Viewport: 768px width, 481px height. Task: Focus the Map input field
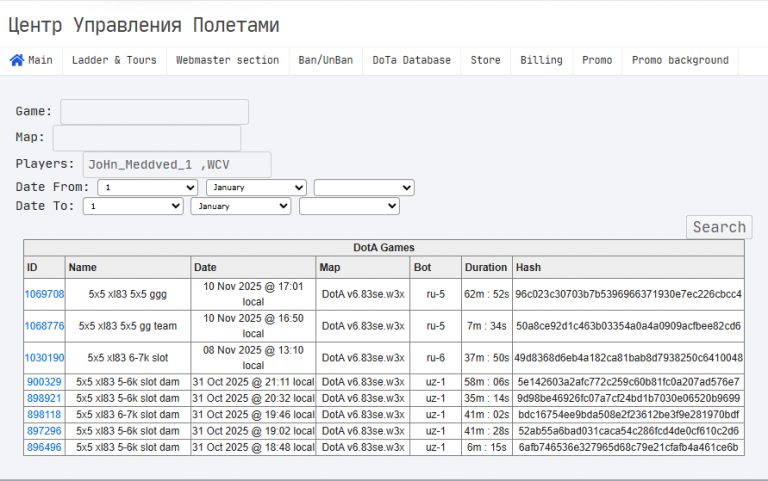(147, 138)
